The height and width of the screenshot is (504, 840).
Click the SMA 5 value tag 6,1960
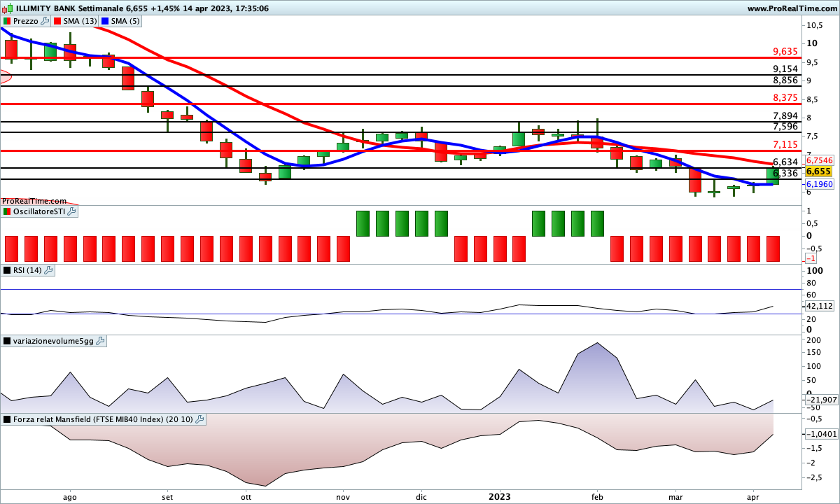pos(819,183)
